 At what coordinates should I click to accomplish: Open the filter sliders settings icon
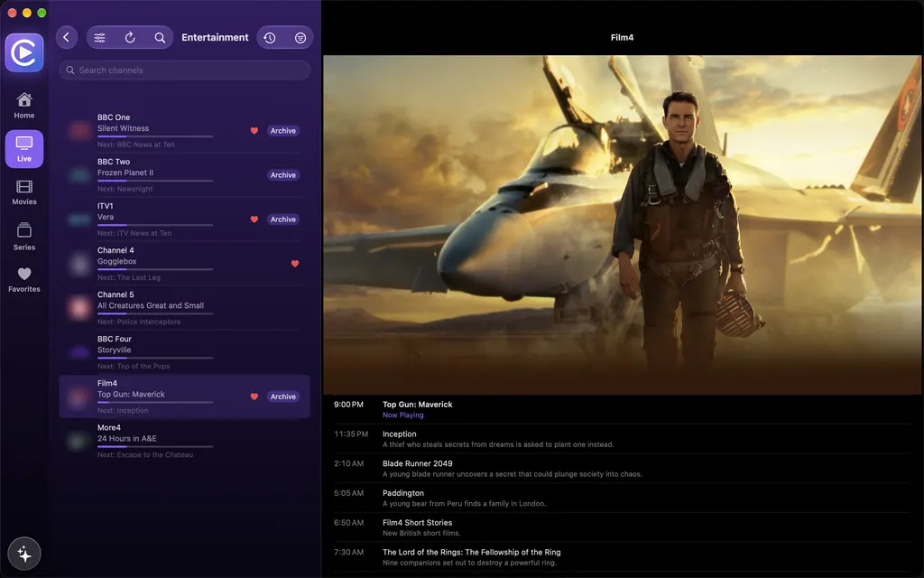(99, 38)
